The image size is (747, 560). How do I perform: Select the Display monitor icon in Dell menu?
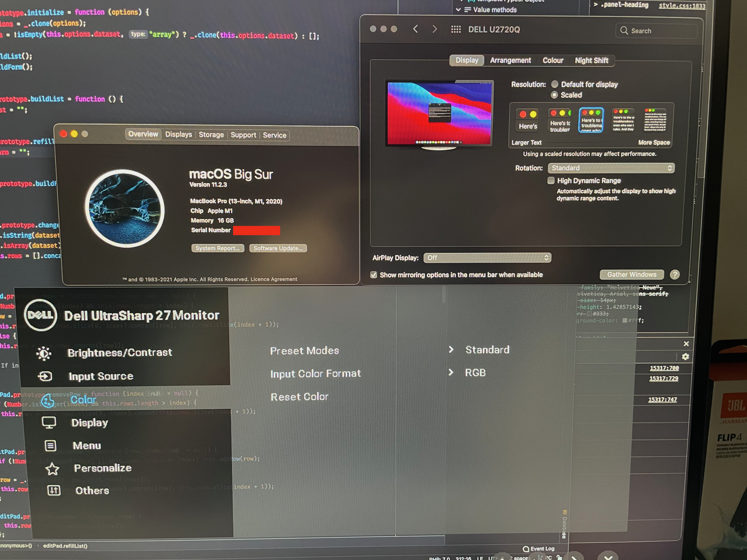click(49, 423)
